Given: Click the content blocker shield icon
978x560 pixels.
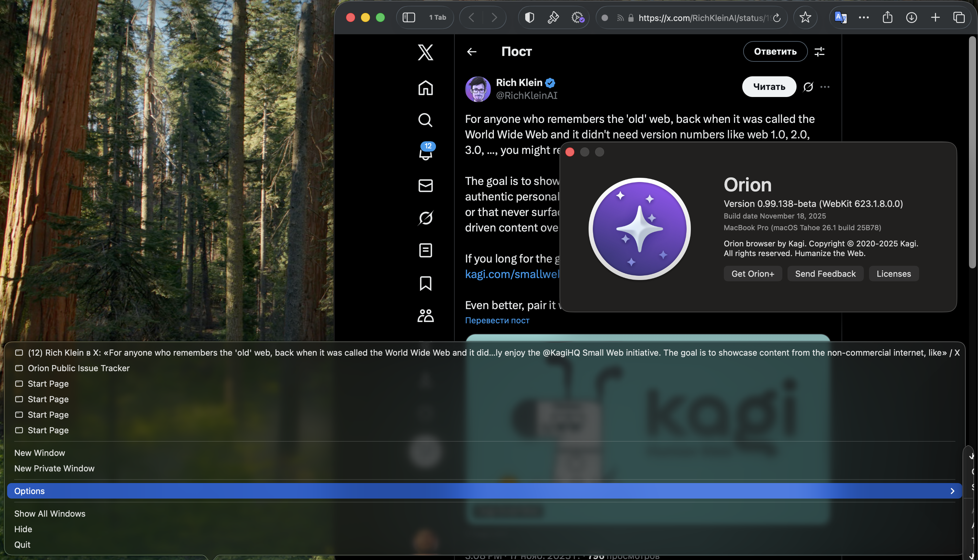Looking at the screenshot, I should [529, 17].
